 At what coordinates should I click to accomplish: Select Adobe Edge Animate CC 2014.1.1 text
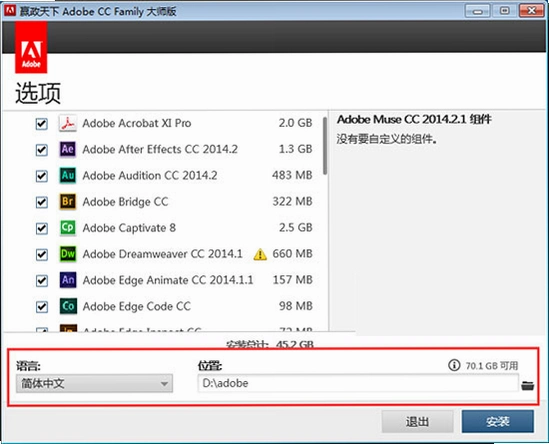pyautogui.click(x=168, y=280)
